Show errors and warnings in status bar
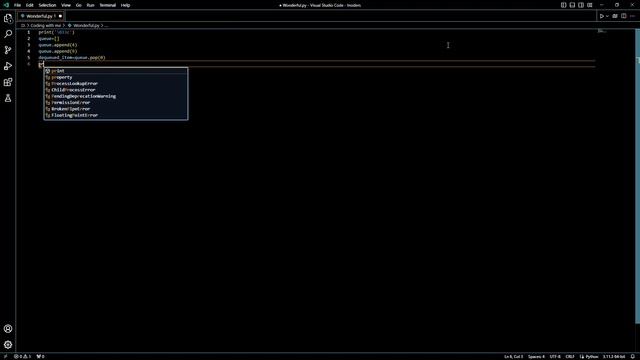 pos(22,356)
